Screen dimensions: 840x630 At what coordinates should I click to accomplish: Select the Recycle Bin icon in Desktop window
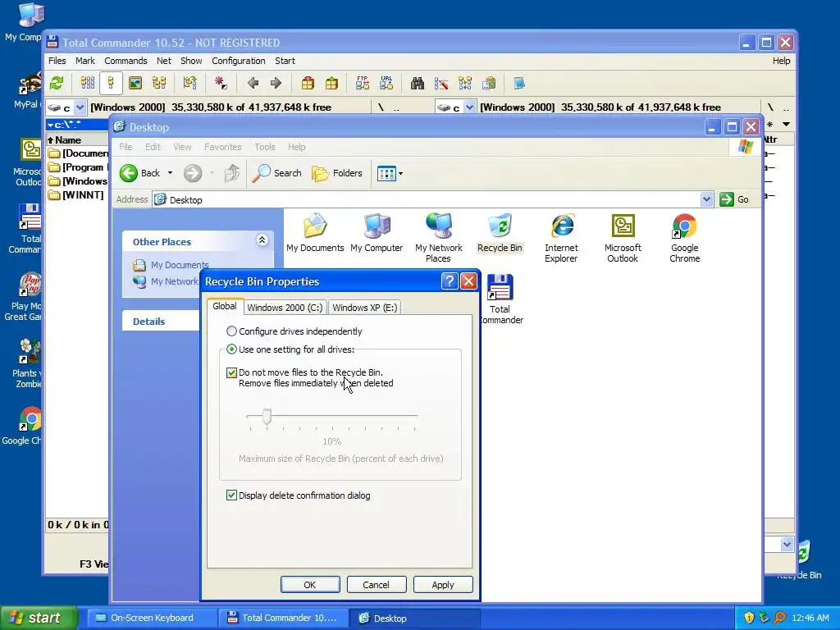(x=500, y=233)
